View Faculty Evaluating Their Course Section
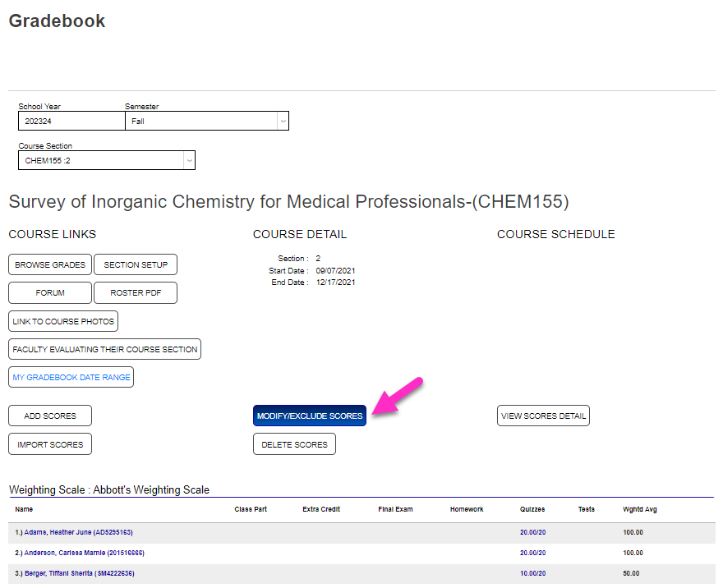Image resolution: width=723 pixels, height=588 pixels. (x=104, y=348)
